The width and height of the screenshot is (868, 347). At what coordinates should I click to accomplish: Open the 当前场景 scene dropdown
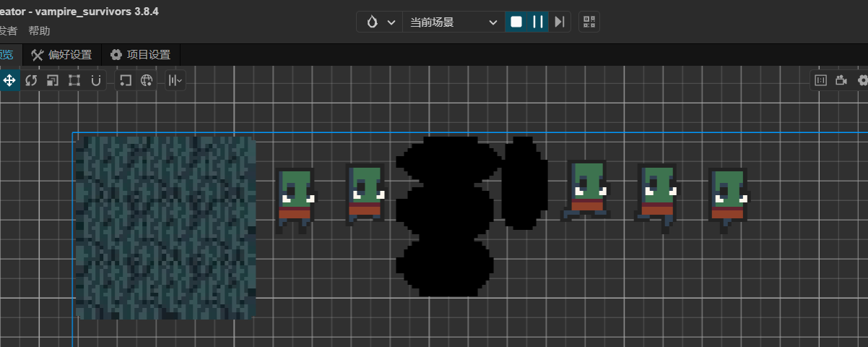[x=453, y=22]
